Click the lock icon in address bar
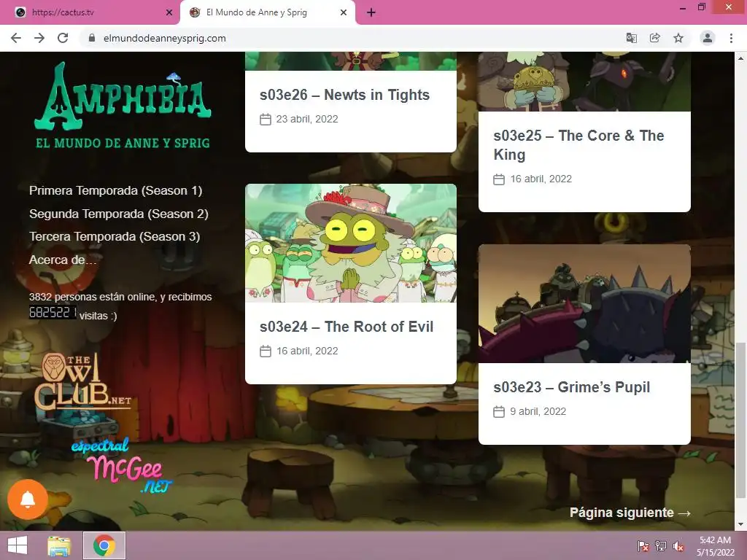The width and height of the screenshot is (747, 560). click(92, 38)
